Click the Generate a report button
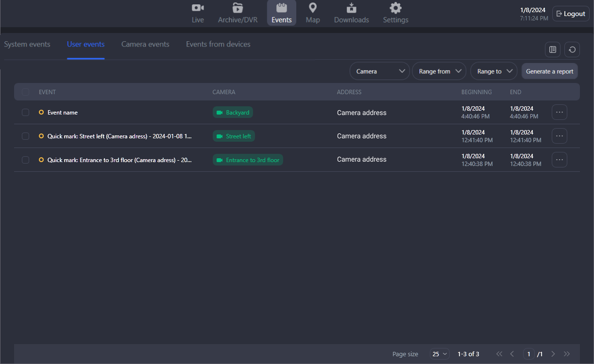This screenshot has width=594, height=364. pyautogui.click(x=549, y=71)
